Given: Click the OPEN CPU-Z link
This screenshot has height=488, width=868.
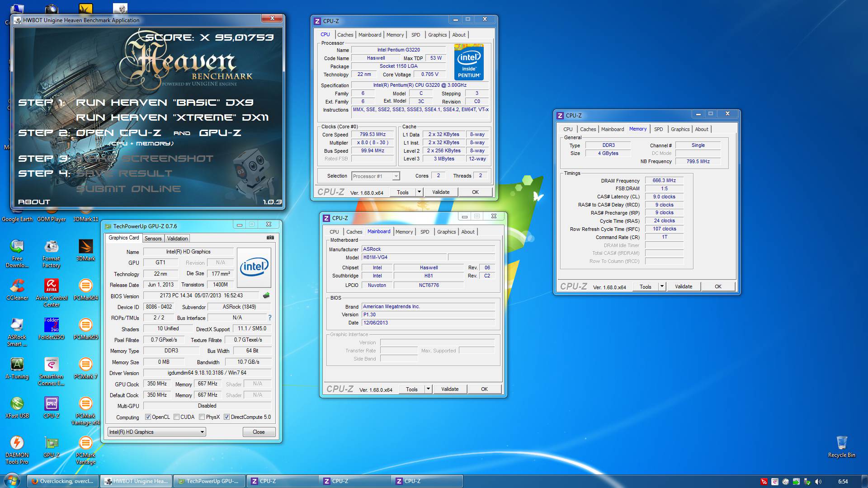Looking at the screenshot, I should [x=118, y=133].
